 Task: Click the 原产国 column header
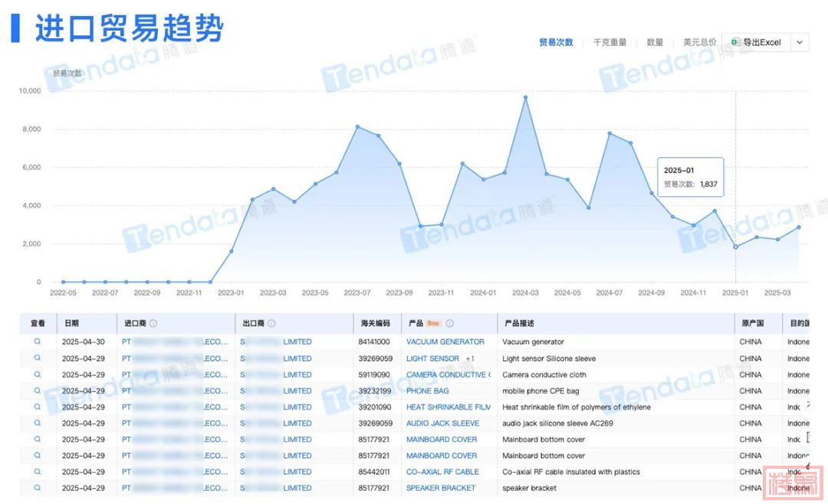point(753,323)
